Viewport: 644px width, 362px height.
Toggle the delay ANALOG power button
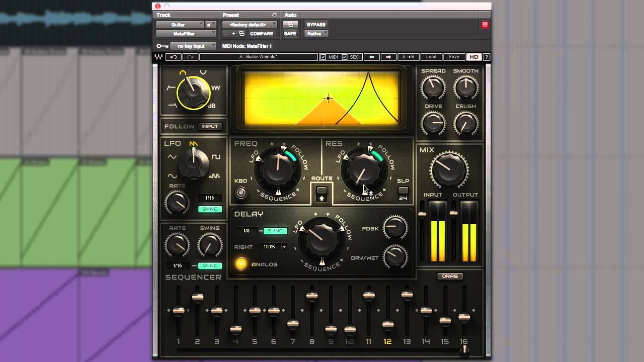(242, 264)
